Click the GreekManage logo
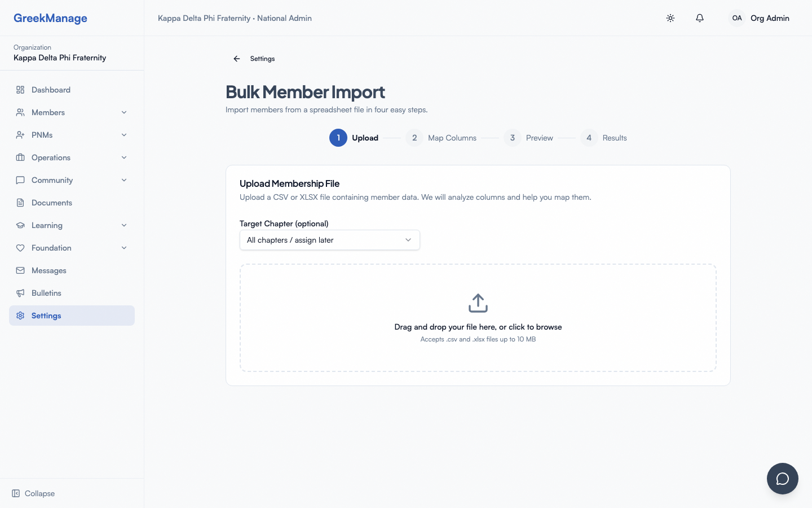 pyautogui.click(x=50, y=18)
